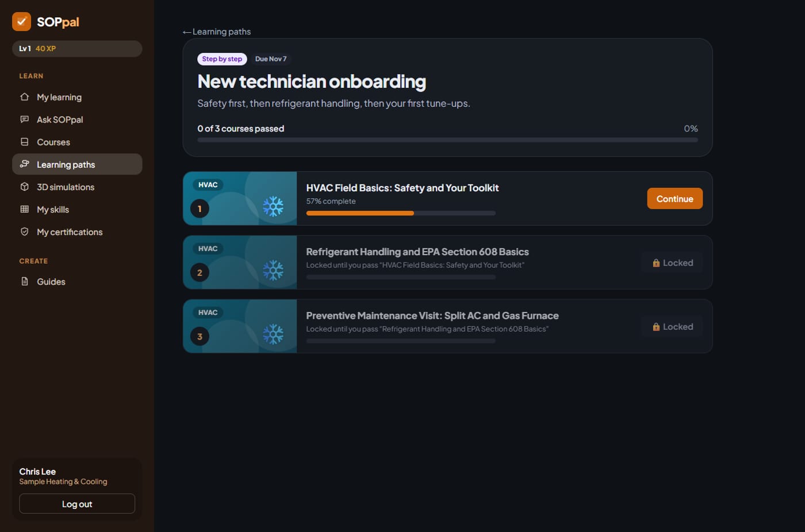Click the 3D simulations cube icon
Viewport: 805px width, 532px height.
click(24, 187)
